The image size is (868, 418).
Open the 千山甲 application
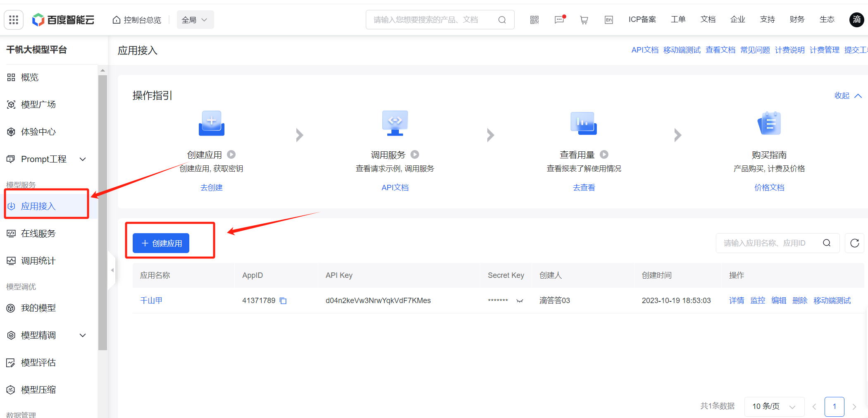[x=151, y=301]
